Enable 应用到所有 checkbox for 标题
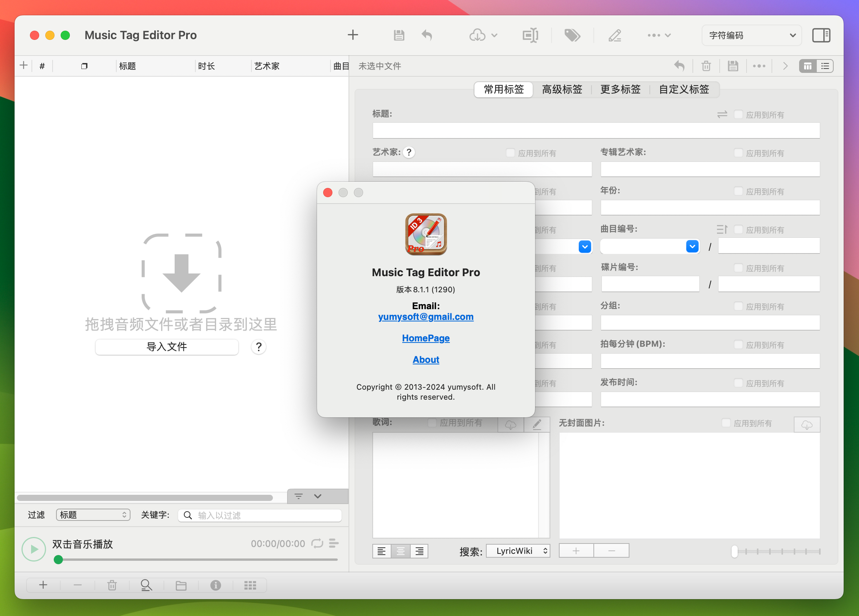 pyautogui.click(x=738, y=114)
